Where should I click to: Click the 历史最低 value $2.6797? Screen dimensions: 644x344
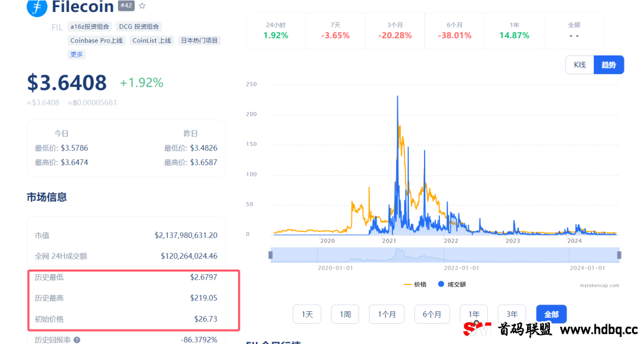coord(204,277)
